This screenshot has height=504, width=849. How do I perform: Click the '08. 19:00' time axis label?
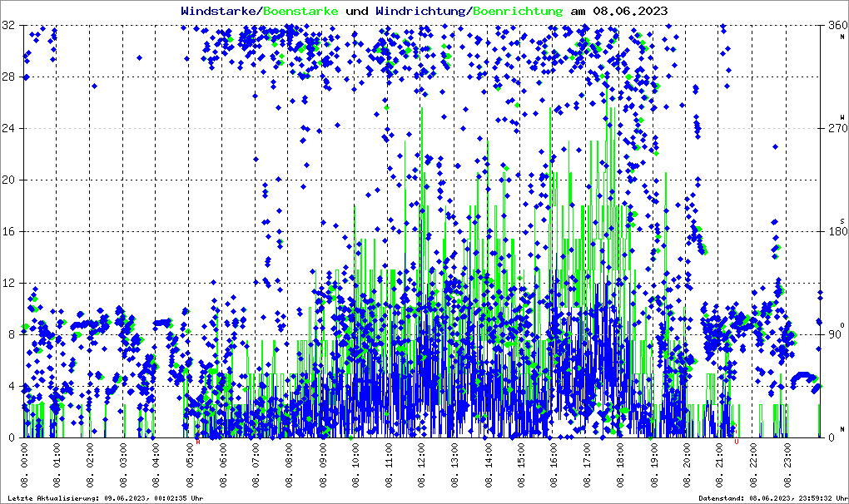click(x=653, y=466)
